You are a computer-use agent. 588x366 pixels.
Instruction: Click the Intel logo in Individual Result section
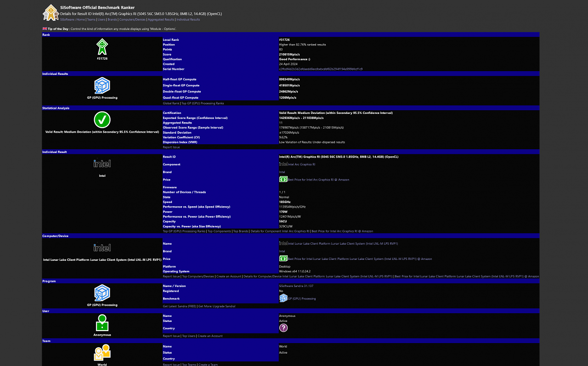[x=102, y=163]
